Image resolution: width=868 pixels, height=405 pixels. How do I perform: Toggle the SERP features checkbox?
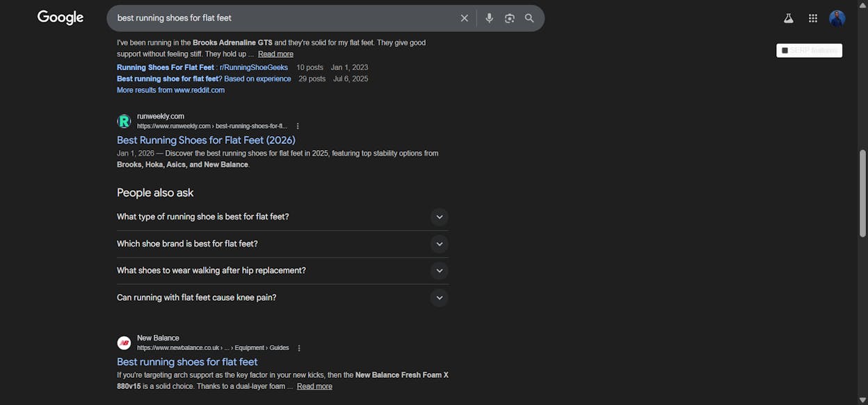785,51
